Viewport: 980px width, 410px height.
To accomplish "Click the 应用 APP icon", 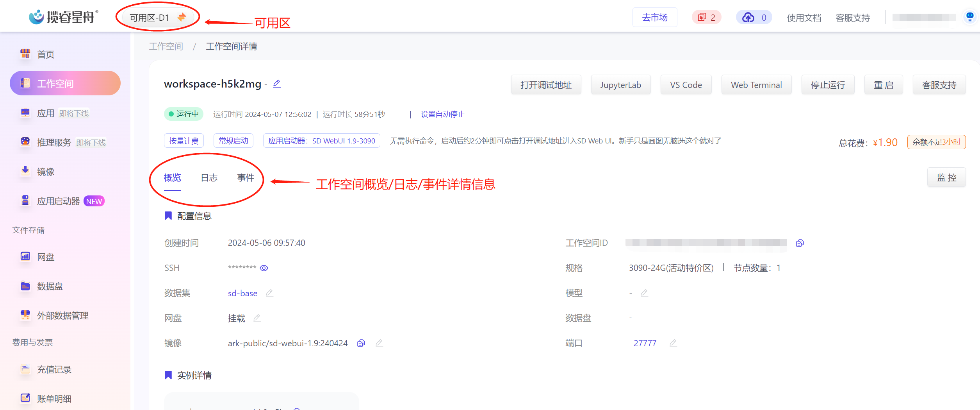I will (x=25, y=113).
